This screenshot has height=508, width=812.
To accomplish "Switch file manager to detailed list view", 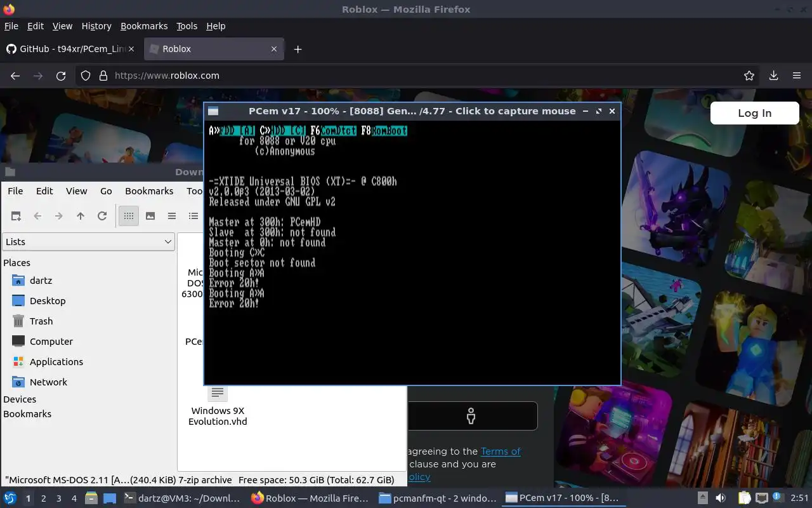I will point(193,216).
